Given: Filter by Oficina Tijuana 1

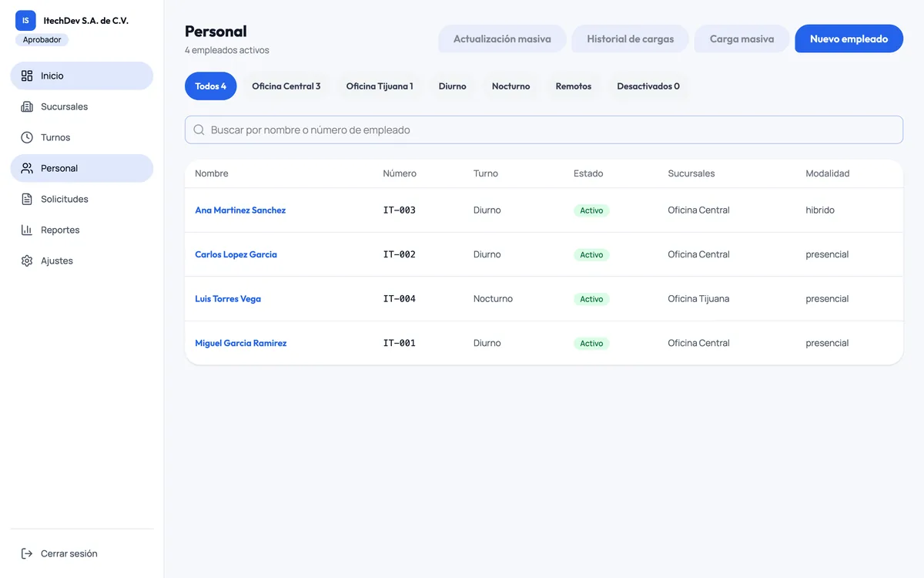Looking at the screenshot, I should (380, 86).
